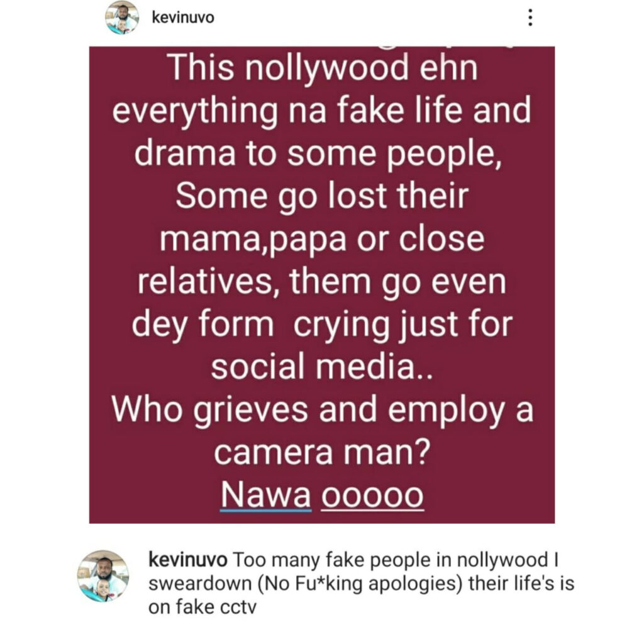644x644 pixels.
Task: Tap the "drama to some people," line
Action: pos(318,154)
